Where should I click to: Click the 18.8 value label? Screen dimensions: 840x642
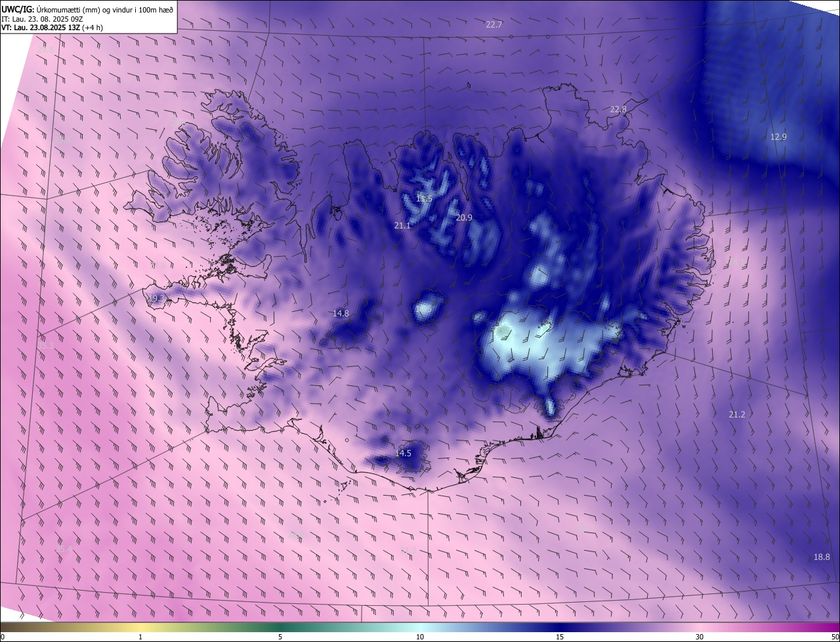[x=822, y=557]
